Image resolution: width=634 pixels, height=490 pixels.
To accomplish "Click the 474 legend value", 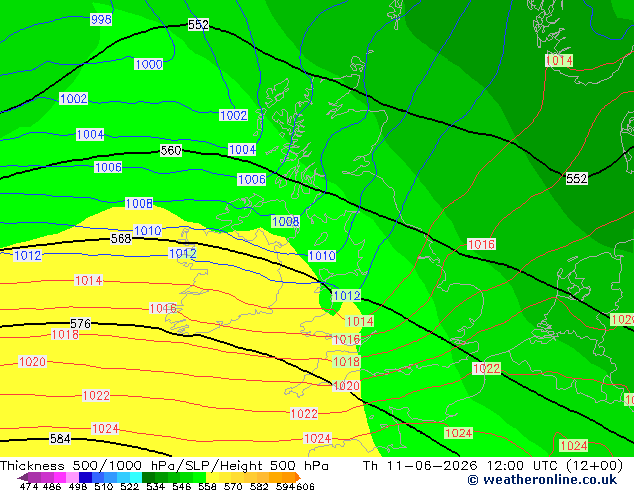I will [x=29, y=486].
